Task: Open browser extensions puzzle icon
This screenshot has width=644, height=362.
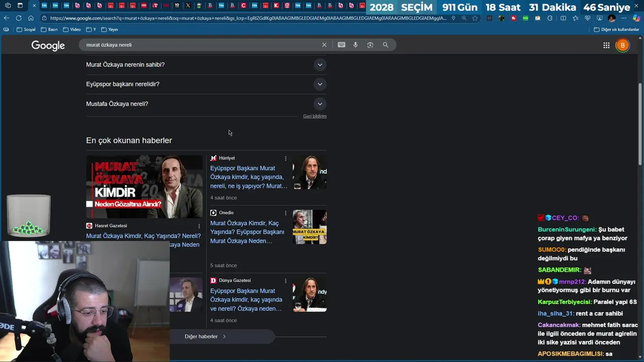Action: click(x=550, y=18)
